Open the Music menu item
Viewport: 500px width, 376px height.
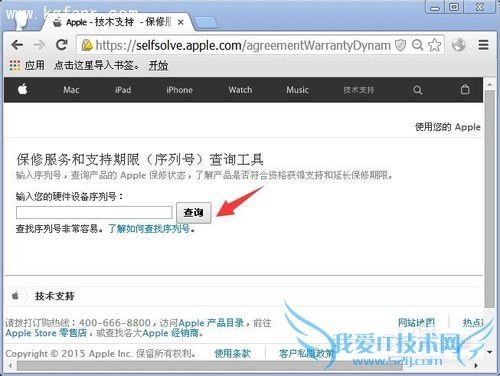[298, 90]
